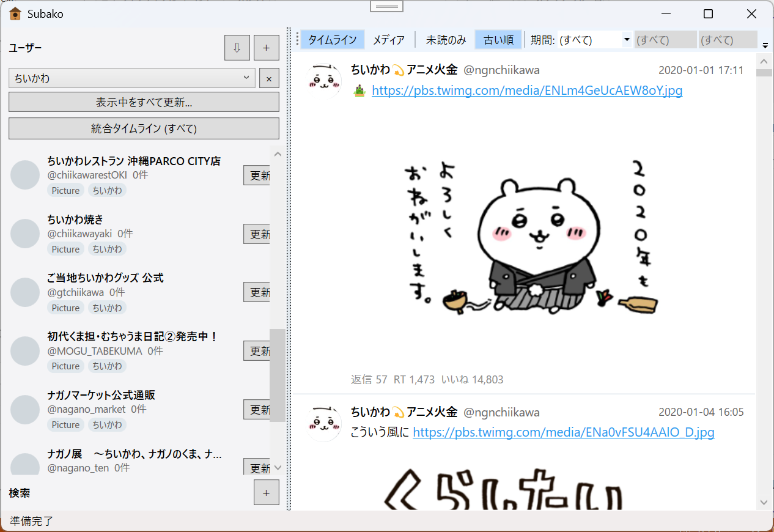This screenshot has width=774, height=532.
Task: Add a new user with the plus button
Action: point(267,48)
